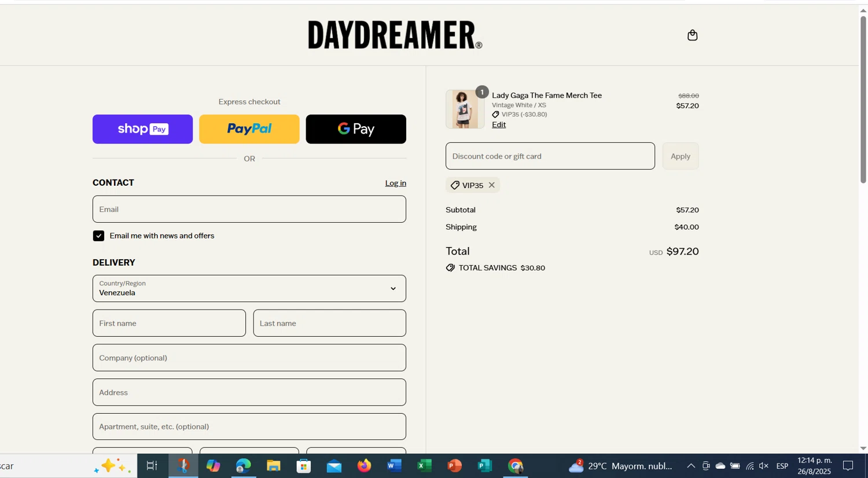Open Publisher from the taskbar
The height and width of the screenshot is (478, 868).
[484, 466]
